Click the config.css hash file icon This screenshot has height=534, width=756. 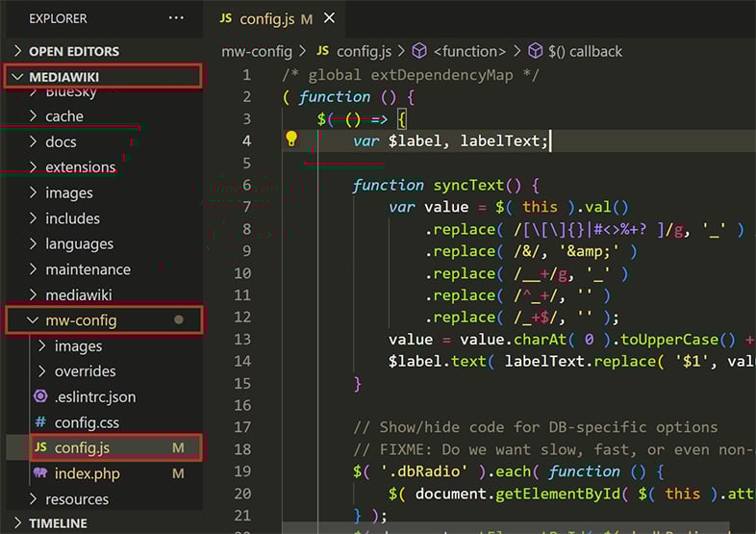click(40, 422)
